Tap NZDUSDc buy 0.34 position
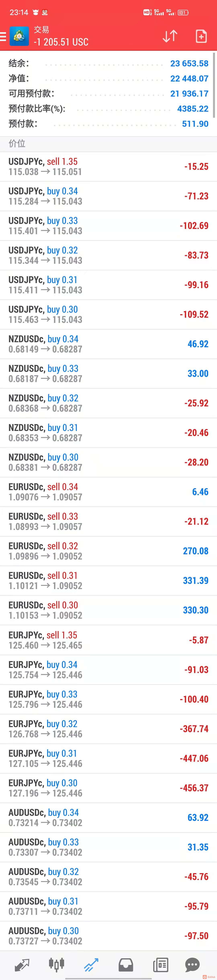This screenshot has width=217, height=980. click(x=108, y=344)
